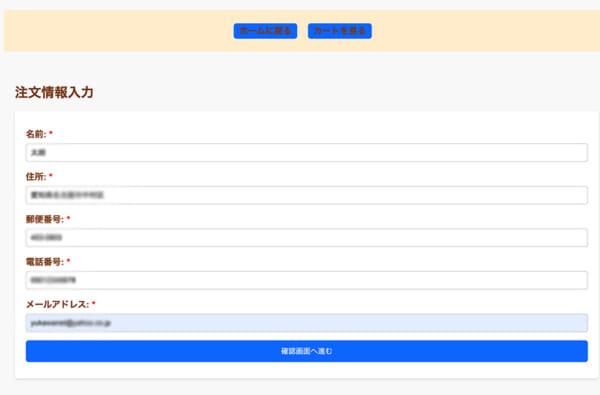Click the 名前: label
The width and height of the screenshot is (600, 395).
(36, 134)
